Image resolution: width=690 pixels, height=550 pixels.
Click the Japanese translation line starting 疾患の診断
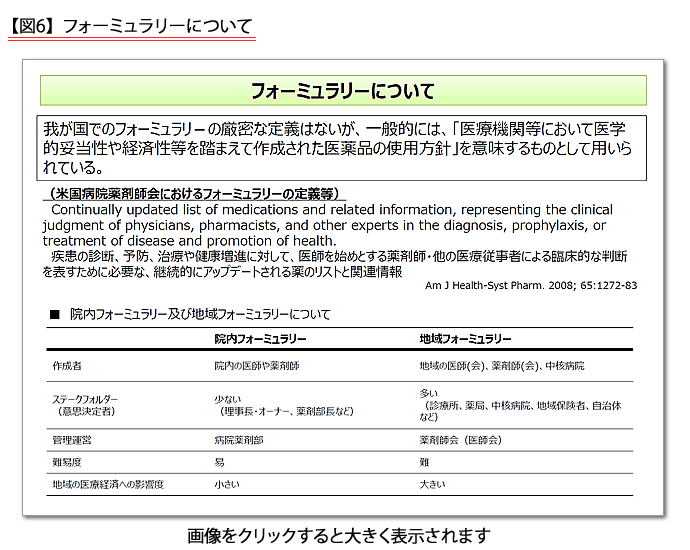pyautogui.click(x=339, y=256)
